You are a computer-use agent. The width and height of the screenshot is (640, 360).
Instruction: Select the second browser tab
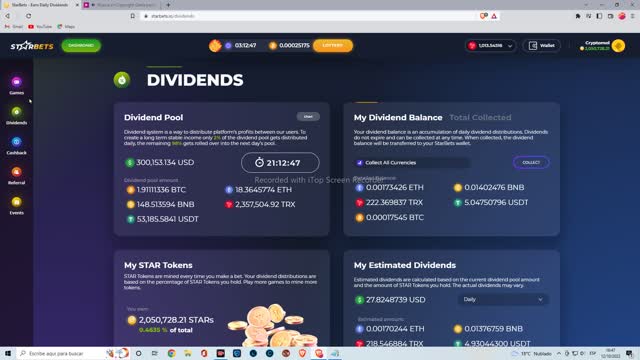122,5
